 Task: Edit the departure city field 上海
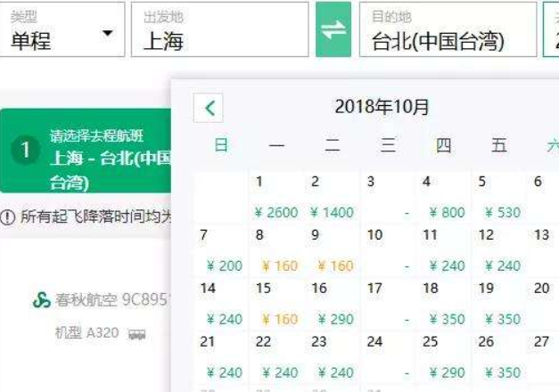pos(219,29)
